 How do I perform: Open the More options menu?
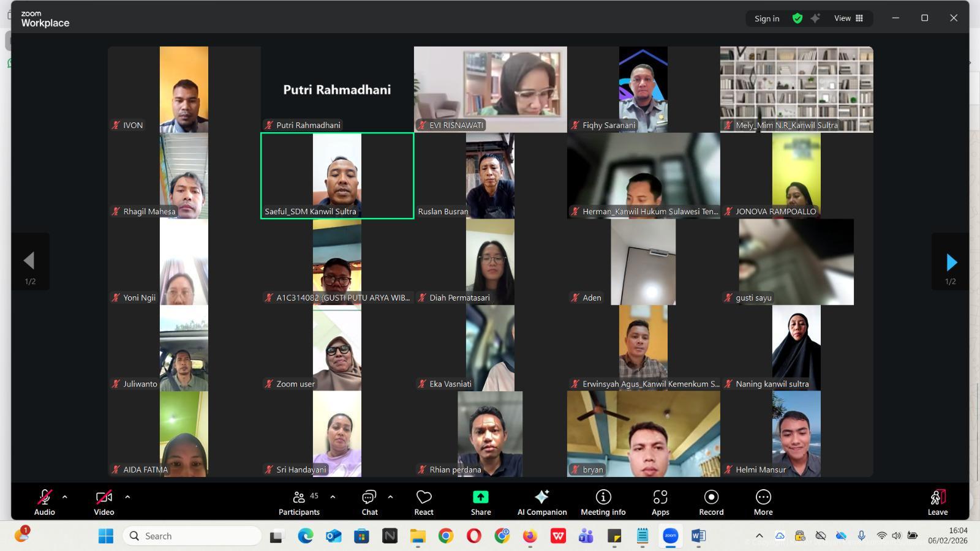(763, 503)
